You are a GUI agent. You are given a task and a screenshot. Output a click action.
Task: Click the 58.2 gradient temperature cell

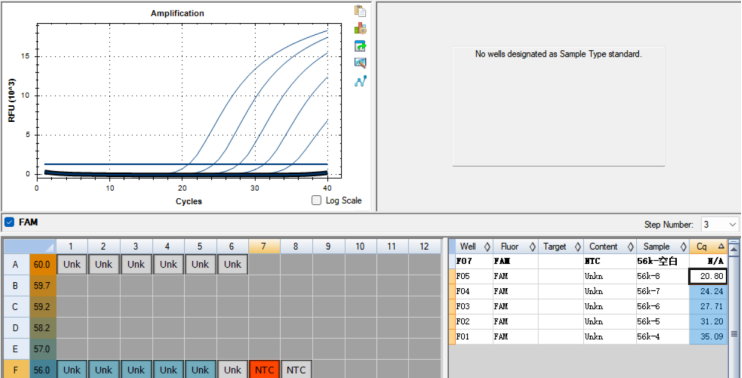43,327
